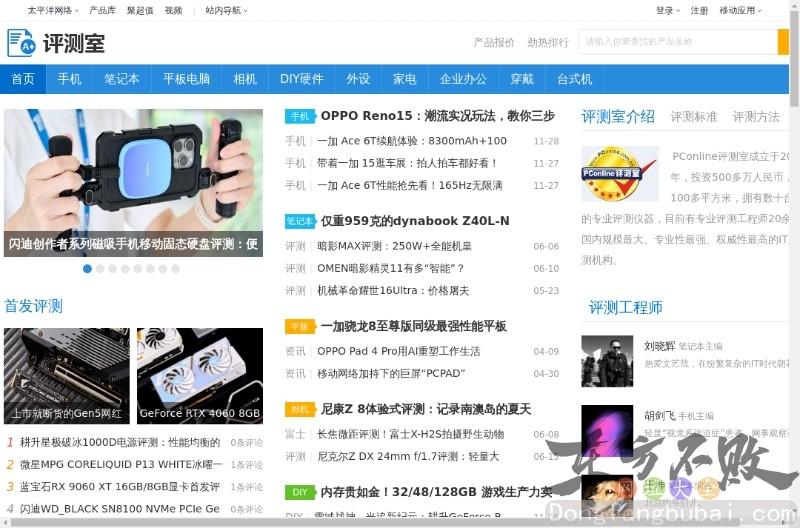
Task: Open the 首页 nav tab
Action: coord(23,79)
